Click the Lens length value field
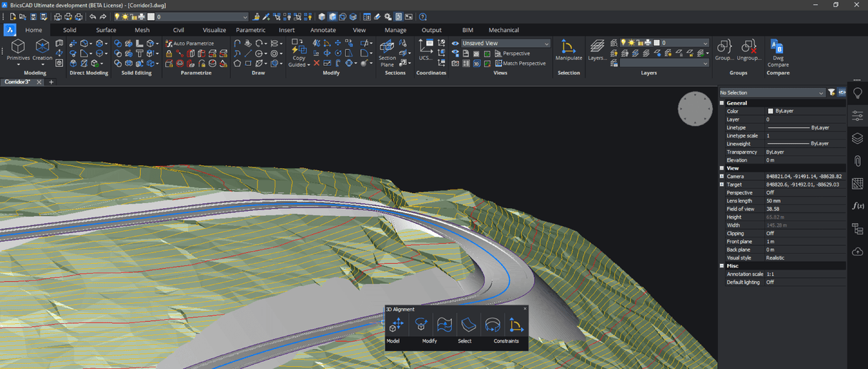This screenshot has width=868, height=369. coord(805,201)
